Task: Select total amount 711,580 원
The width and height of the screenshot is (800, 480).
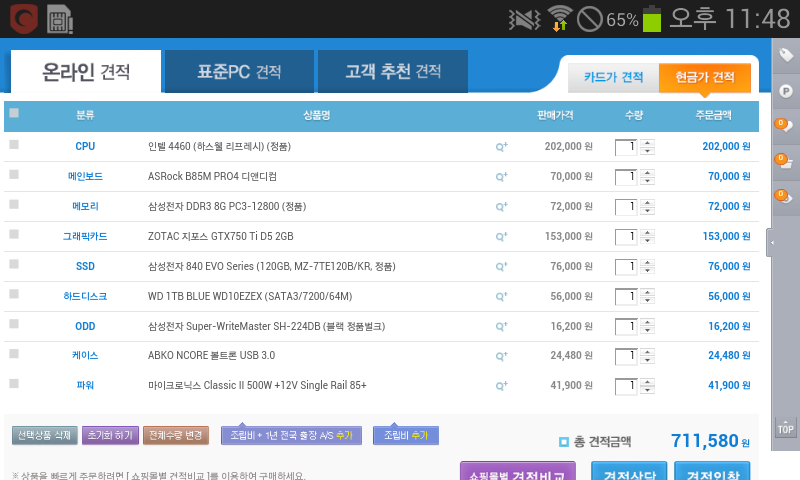Action: 710,441
